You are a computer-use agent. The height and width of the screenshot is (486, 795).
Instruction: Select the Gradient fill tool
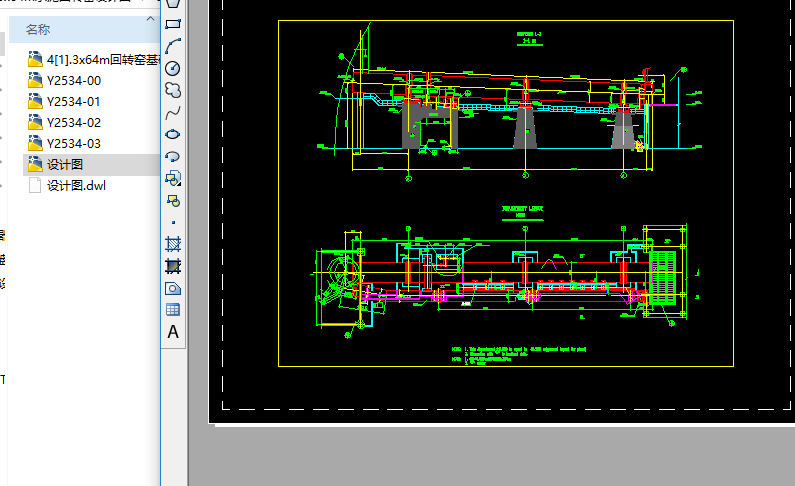point(173,266)
